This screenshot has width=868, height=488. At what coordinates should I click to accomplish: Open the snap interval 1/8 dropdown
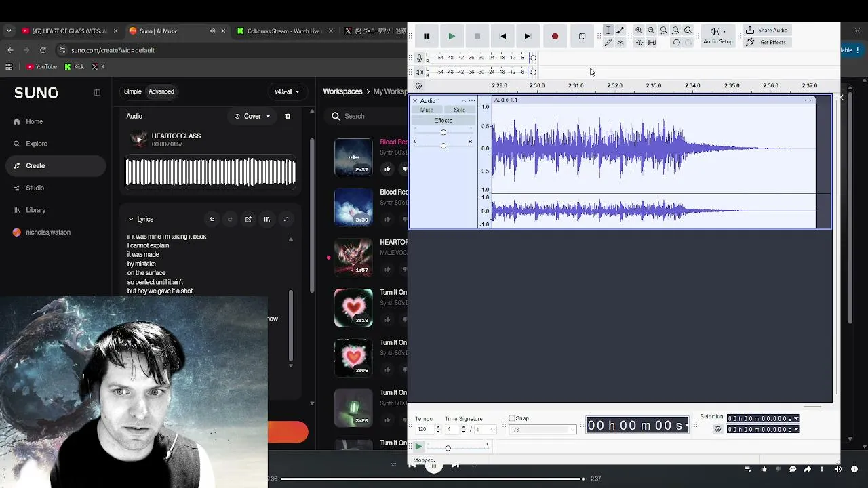[542, 430]
